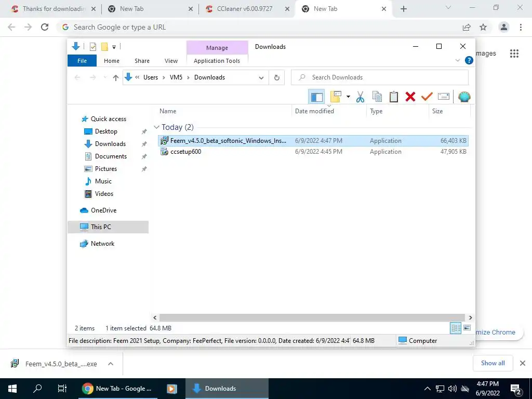
Task: Click the Chrome share page icon
Action: pos(467,27)
